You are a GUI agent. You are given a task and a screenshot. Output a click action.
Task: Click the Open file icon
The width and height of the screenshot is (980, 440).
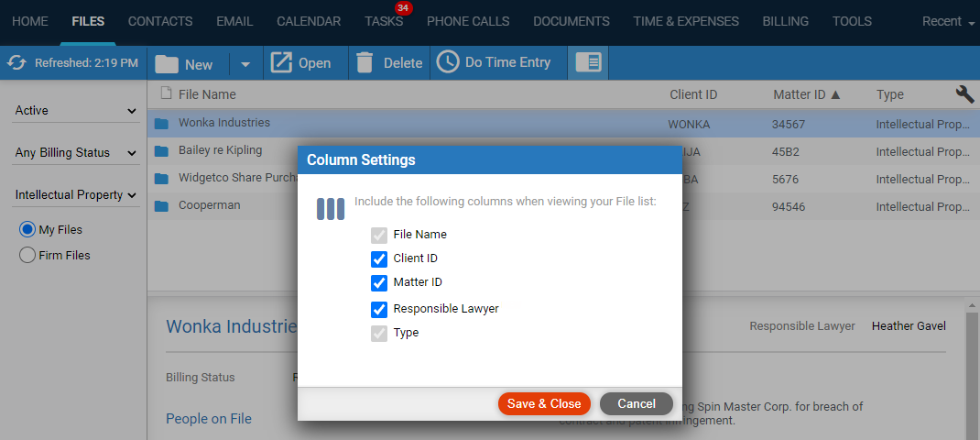pyautogui.click(x=280, y=63)
